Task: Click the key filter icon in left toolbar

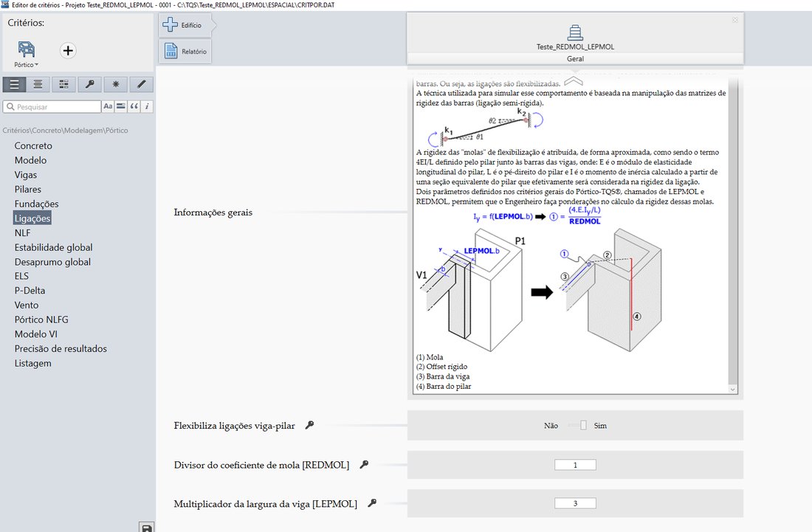Action: pyautogui.click(x=89, y=84)
